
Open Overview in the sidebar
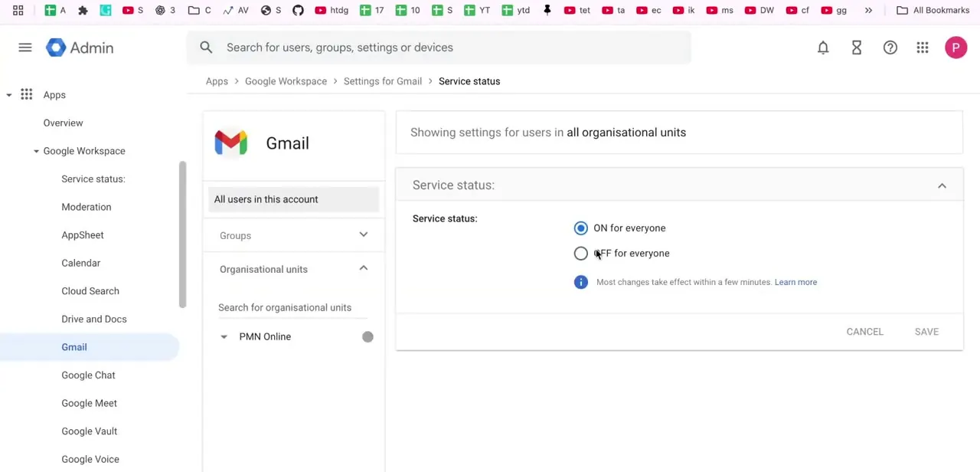[x=63, y=123]
